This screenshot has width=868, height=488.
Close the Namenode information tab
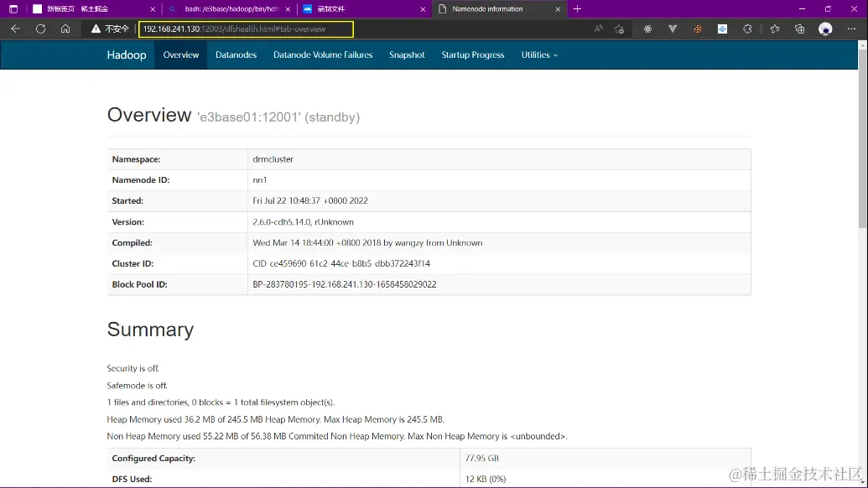point(558,9)
